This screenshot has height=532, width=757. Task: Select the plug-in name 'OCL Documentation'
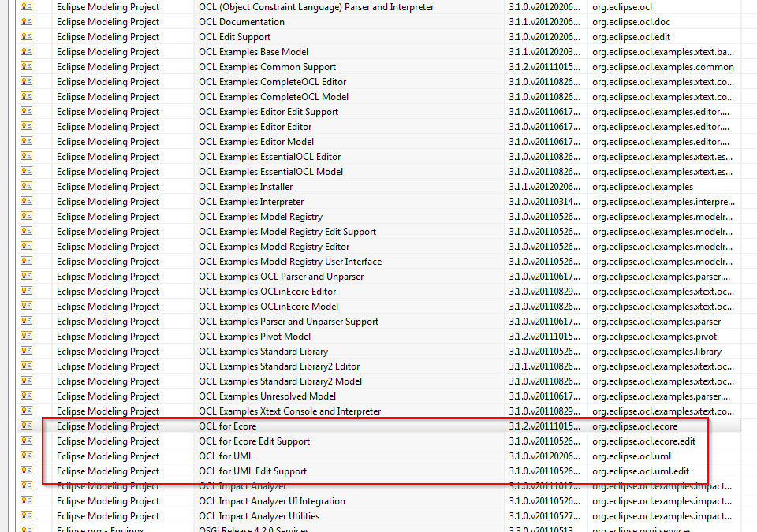pos(241,22)
